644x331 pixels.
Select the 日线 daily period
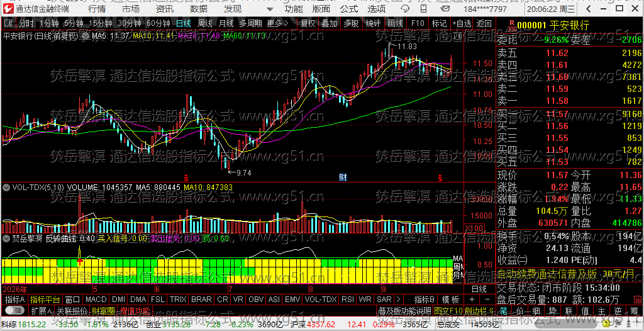point(184,23)
